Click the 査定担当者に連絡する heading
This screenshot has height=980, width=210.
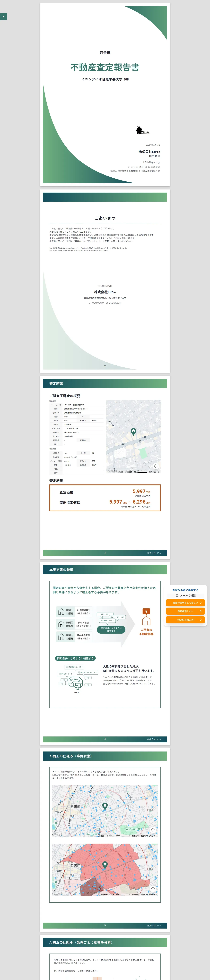pyautogui.click(x=185, y=590)
